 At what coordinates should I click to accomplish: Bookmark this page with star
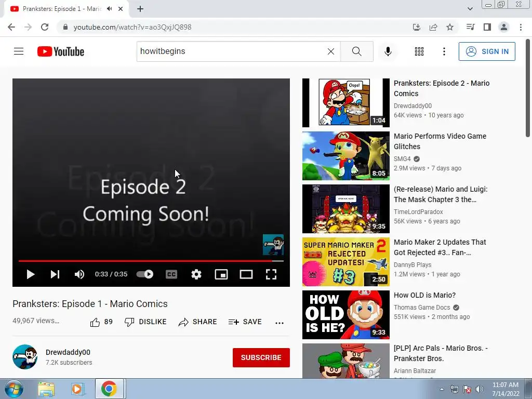[450, 27]
